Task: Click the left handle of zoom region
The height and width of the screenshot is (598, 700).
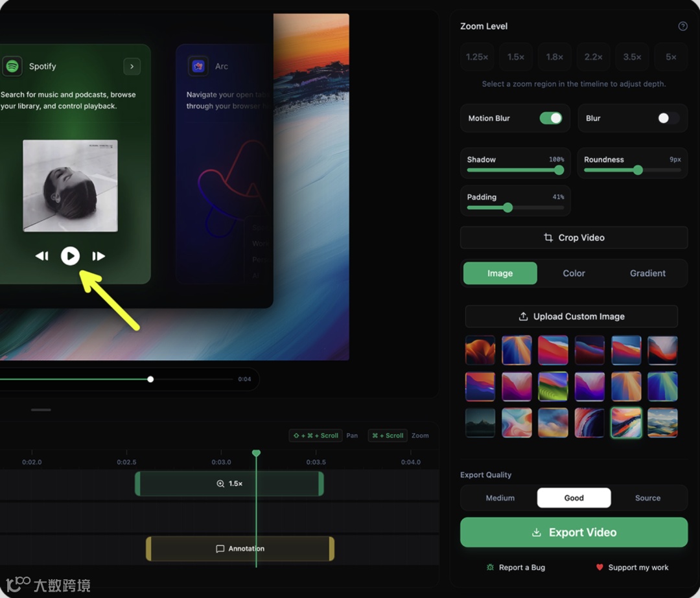Action: [137, 484]
